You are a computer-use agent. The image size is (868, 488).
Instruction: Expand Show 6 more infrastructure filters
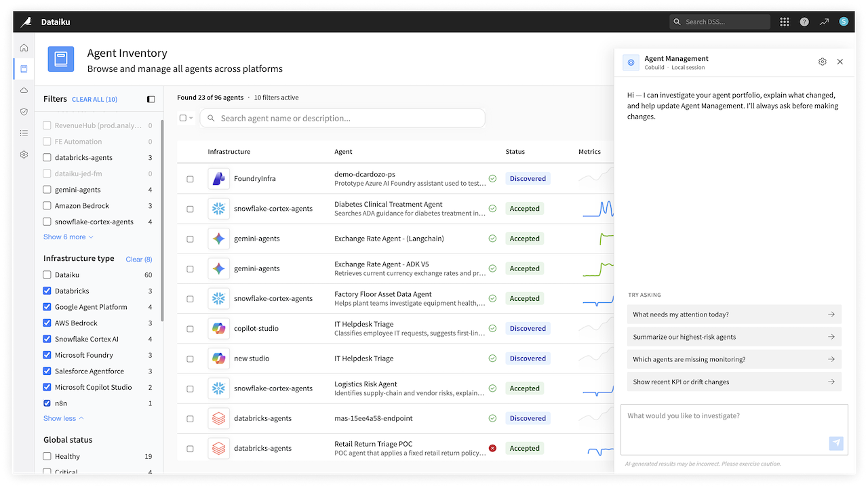point(68,237)
